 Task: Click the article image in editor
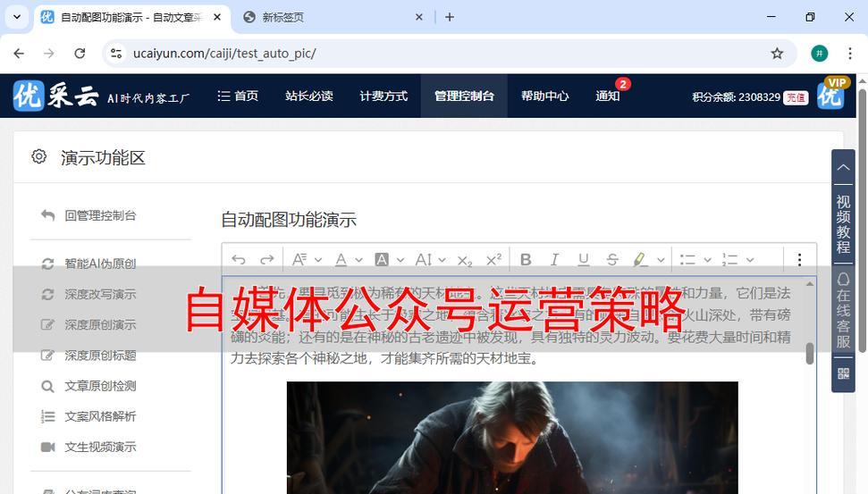[512, 437]
